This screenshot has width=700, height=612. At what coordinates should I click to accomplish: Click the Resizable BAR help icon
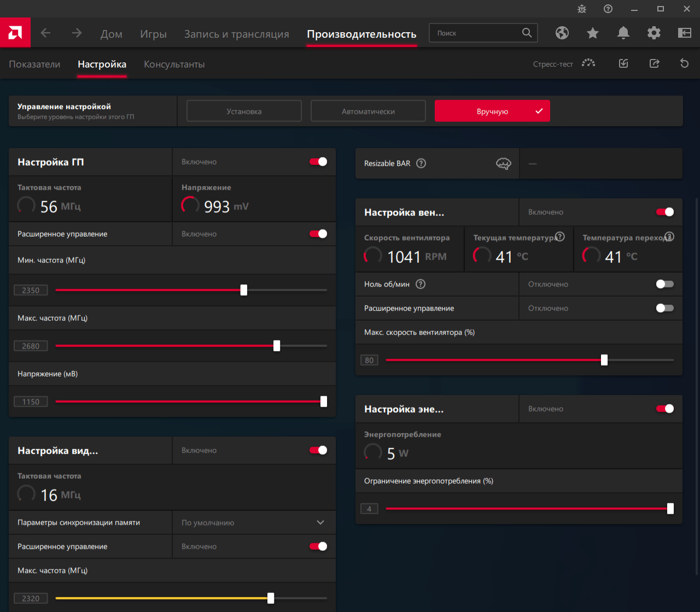tap(421, 163)
